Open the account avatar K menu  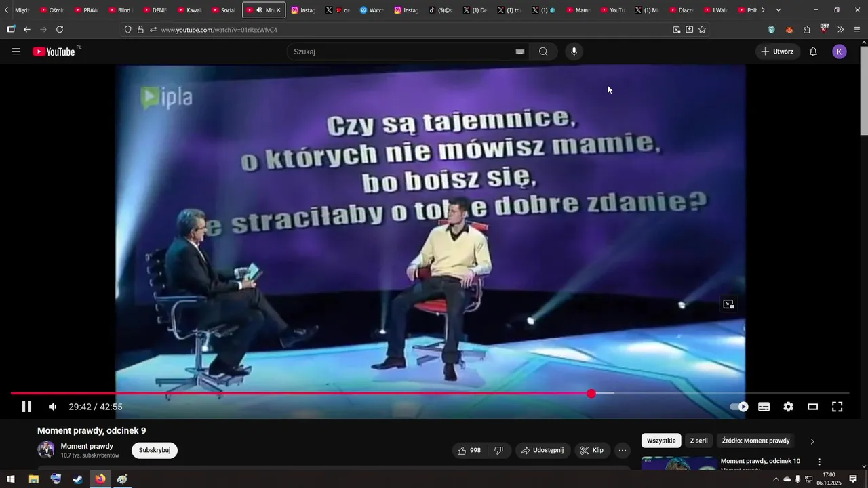tap(840, 52)
